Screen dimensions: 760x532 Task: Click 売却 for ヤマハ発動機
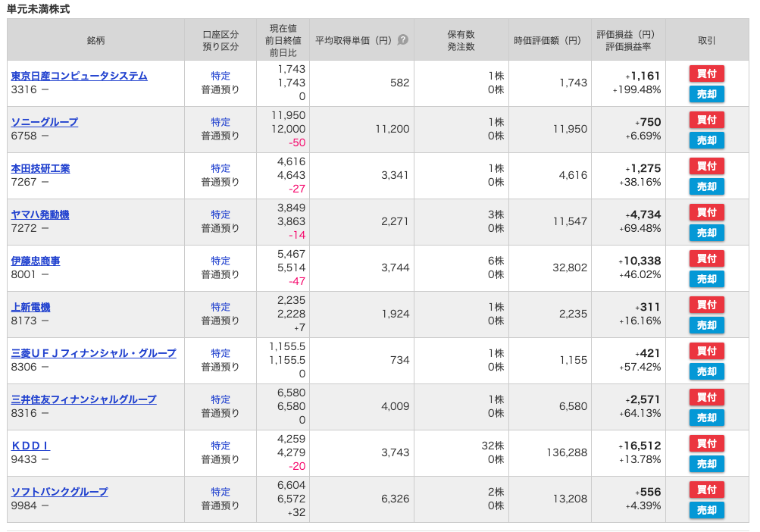pyautogui.click(x=707, y=233)
